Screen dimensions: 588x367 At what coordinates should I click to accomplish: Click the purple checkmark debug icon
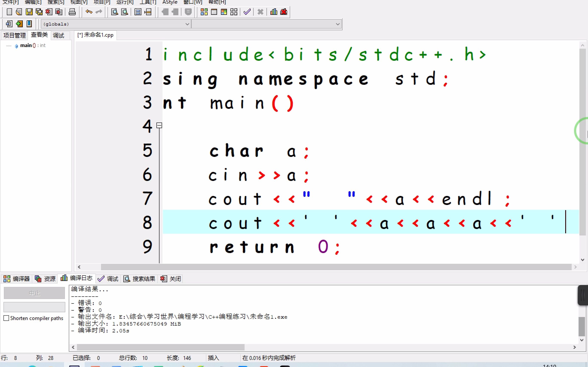click(x=247, y=12)
